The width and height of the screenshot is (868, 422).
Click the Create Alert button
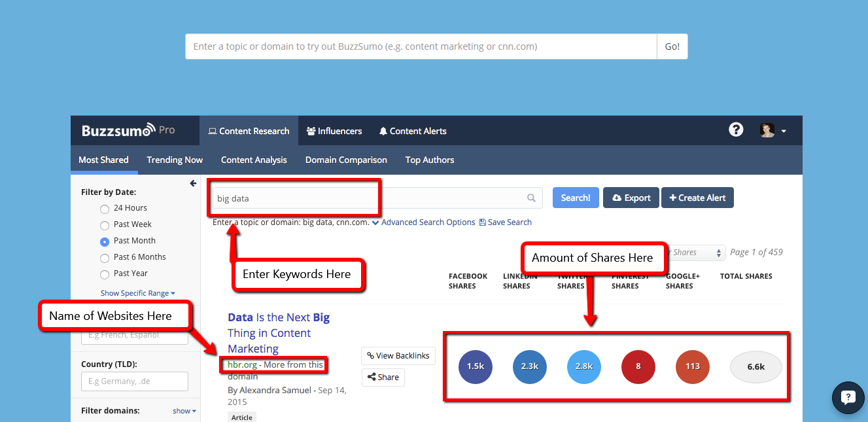(x=697, y=198)
